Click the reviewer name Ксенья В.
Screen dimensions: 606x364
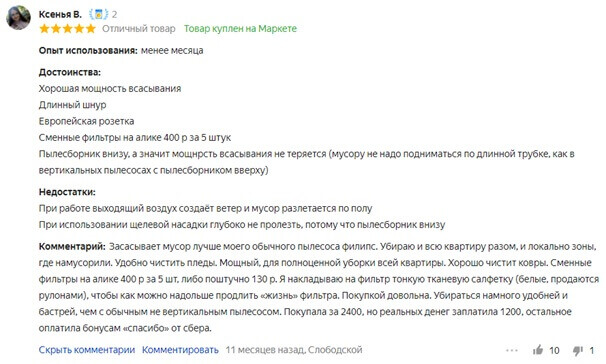(60, 14)
